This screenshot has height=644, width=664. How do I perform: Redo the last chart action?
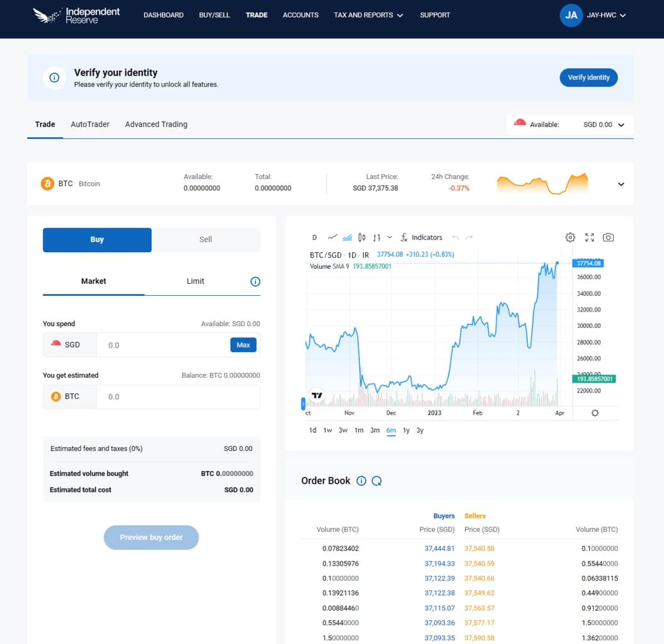[469, 237]
